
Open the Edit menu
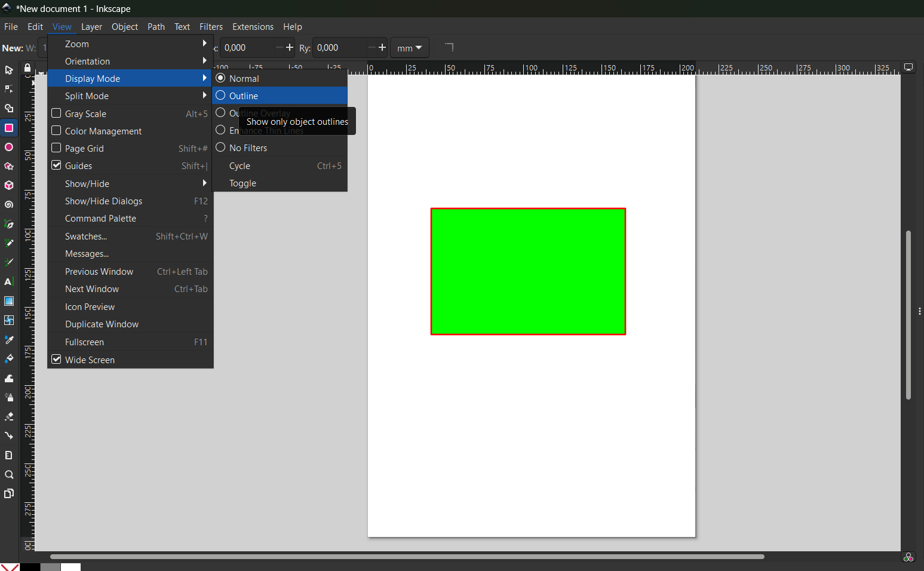pos(35,27)
